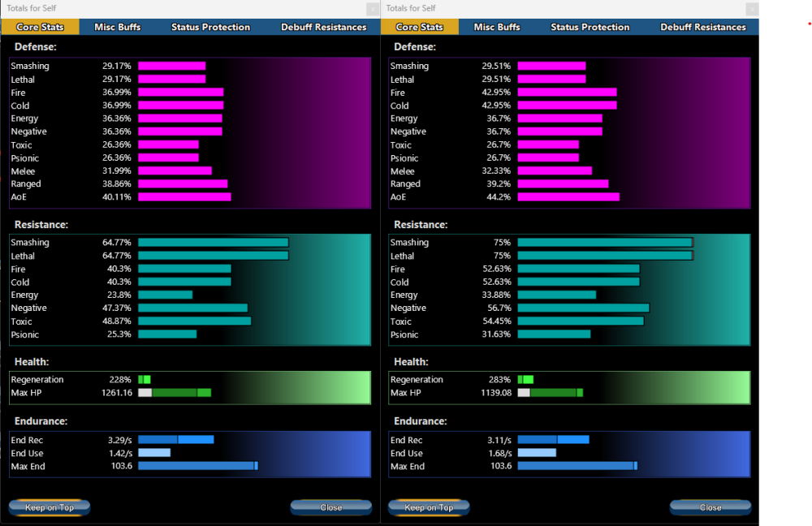
Task: Click End Rec bar in right window
Action: pos(553,440)
